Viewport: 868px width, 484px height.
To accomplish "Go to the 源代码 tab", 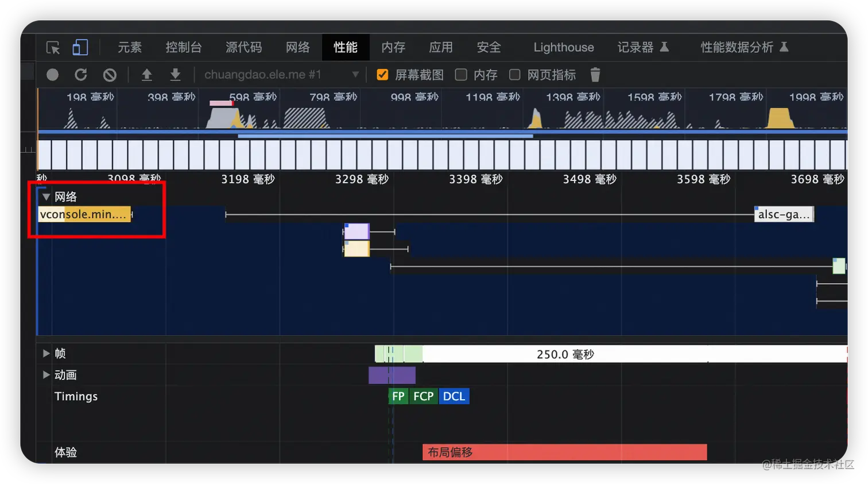I will click(x=243, y=47).
